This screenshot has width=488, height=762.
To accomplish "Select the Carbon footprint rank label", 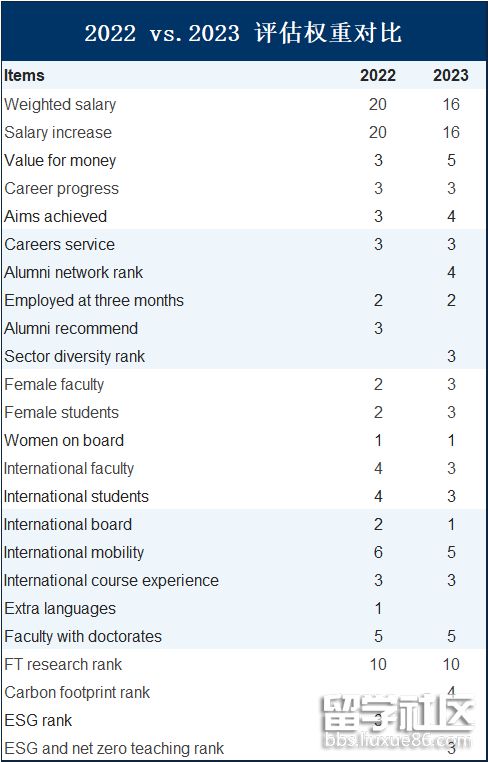I will 77,693.
